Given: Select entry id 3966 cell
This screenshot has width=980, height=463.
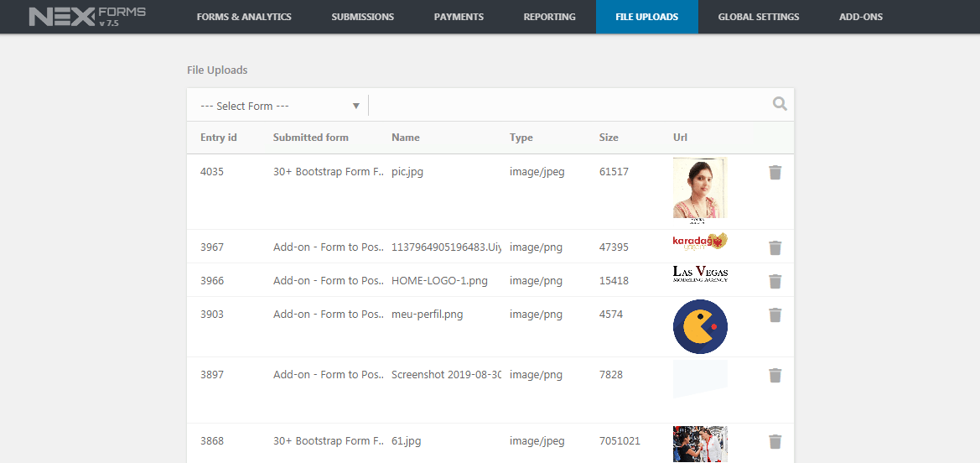Looking at the screenshot, I should click(212, 281).
